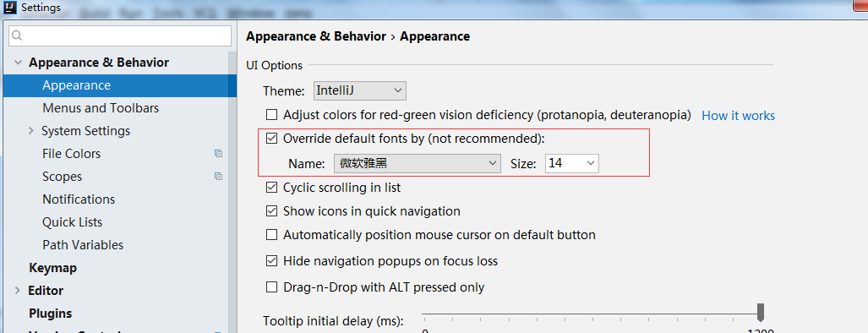This screenshot has width=868, height=333.
Task: Toggle Show icons in quick navigation
Action: click(x=272, y=210)
